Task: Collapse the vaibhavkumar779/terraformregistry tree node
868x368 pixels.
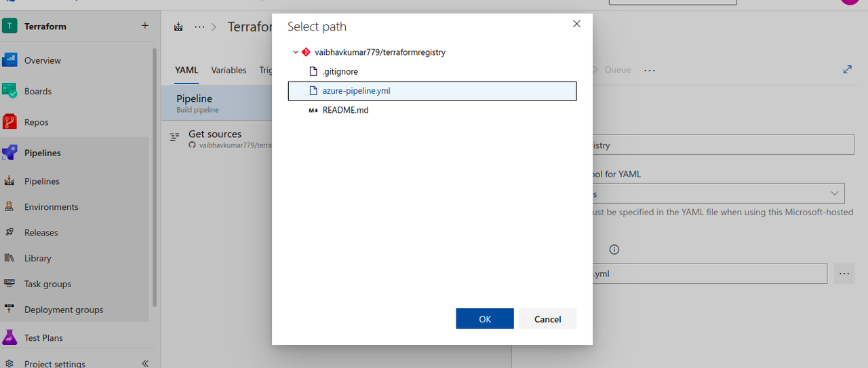Action: 296,52
